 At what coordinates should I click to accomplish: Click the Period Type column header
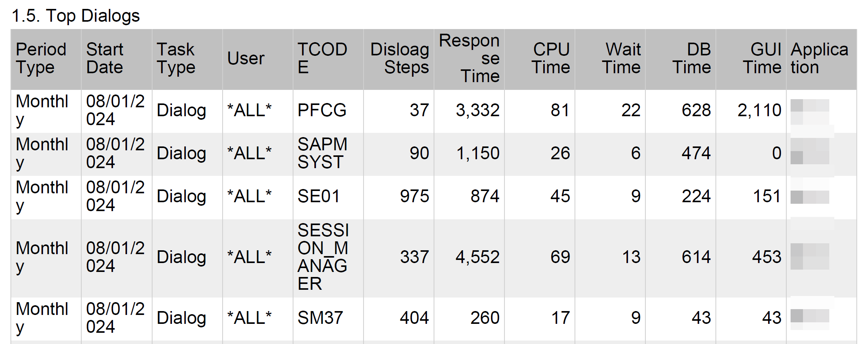coord(41,58)
